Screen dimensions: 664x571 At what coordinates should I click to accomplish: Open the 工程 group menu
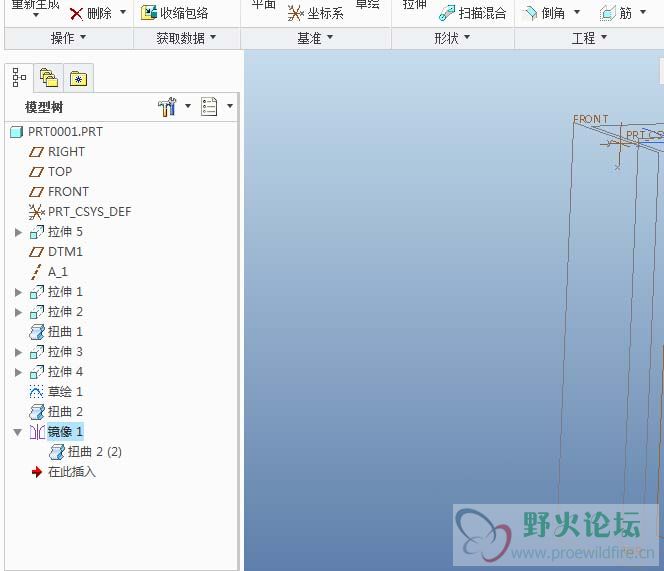[589, 38]
